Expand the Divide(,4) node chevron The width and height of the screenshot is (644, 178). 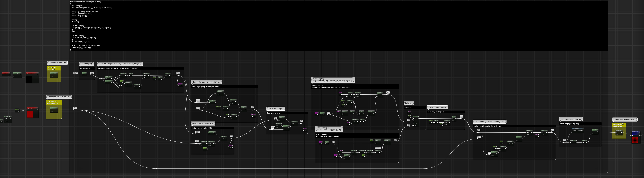(x=622, y=131)
